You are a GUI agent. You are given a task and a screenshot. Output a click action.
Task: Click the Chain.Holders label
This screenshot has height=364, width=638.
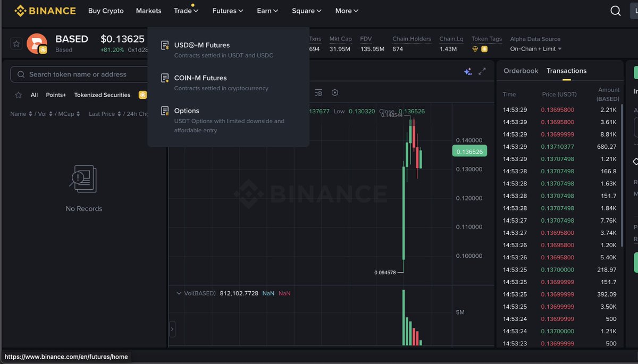pos(412,39)
